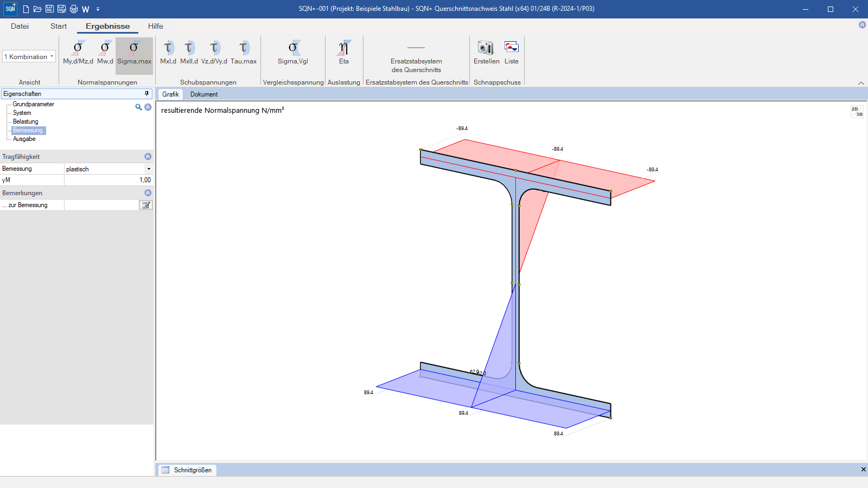Show Vz,d/Vy,d shear stress
The width and height of the screenshot is (868, 488).
point(214,53)
